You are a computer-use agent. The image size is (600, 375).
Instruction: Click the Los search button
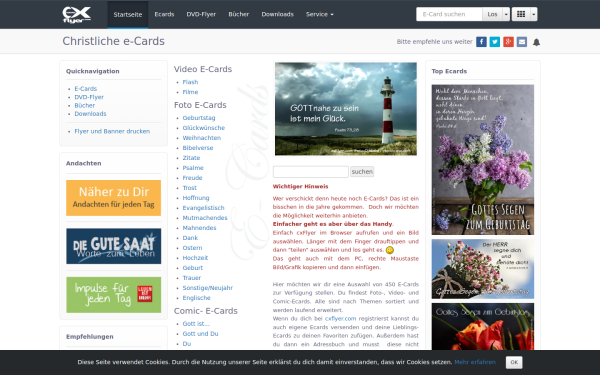tap(492, 14)
